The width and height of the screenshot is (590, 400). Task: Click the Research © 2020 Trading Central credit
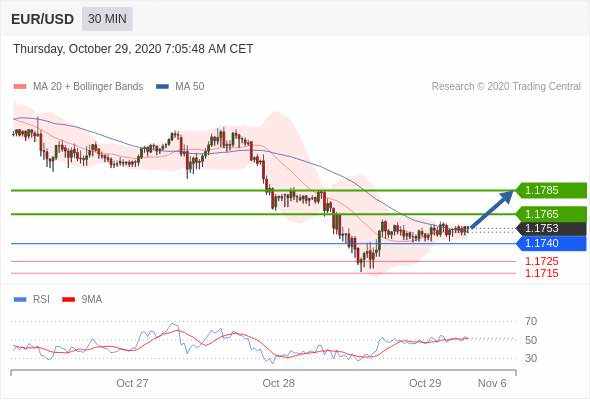(506, 87)
